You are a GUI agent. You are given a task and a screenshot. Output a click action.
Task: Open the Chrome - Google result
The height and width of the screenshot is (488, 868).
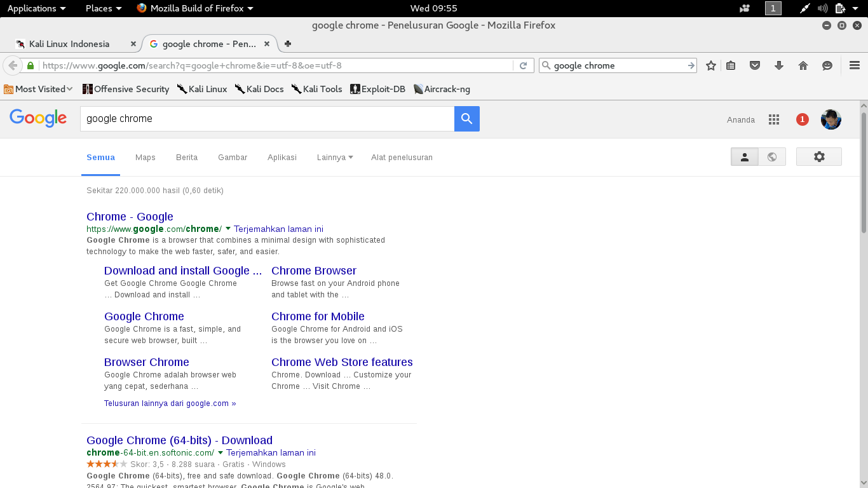pos(130,217)
